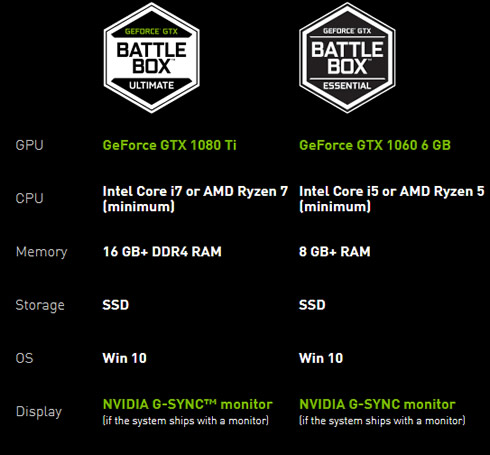The height and width of the screenshot is (455, 490).
Task: Click the Intel Core i5 or AMD Ryzen 5 text
Action: pos(392,191)
